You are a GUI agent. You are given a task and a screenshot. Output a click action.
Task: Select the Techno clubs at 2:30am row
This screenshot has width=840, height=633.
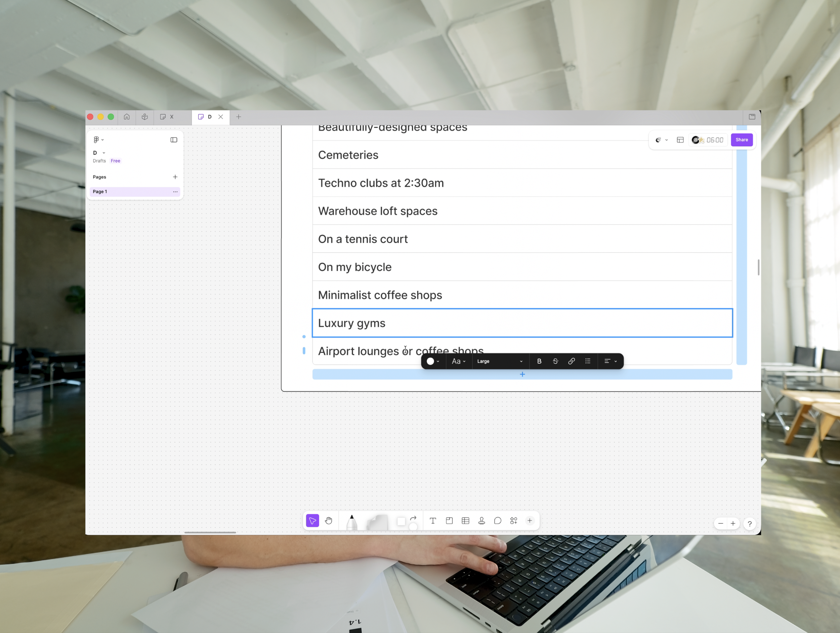pos(522,183)
